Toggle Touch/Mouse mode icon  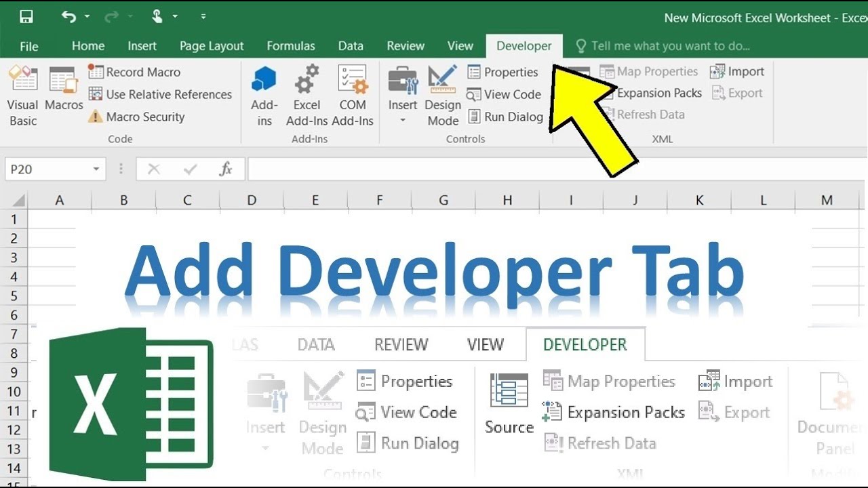click(x=157, y=16)
